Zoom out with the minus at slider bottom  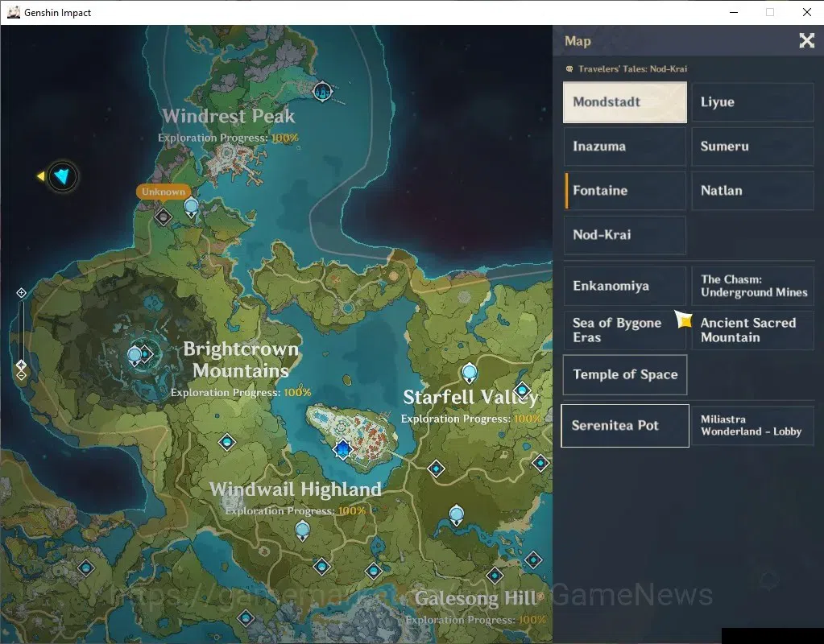tap(21, 375)
